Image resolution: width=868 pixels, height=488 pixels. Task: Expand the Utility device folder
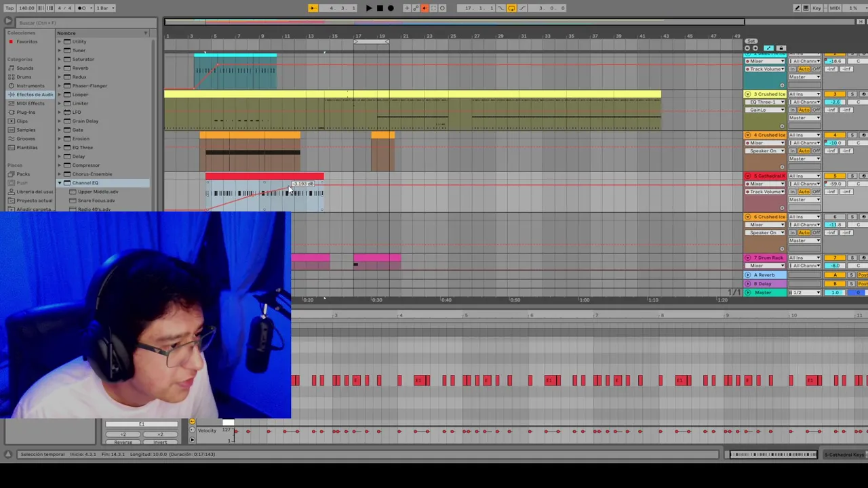coord(59,41)
